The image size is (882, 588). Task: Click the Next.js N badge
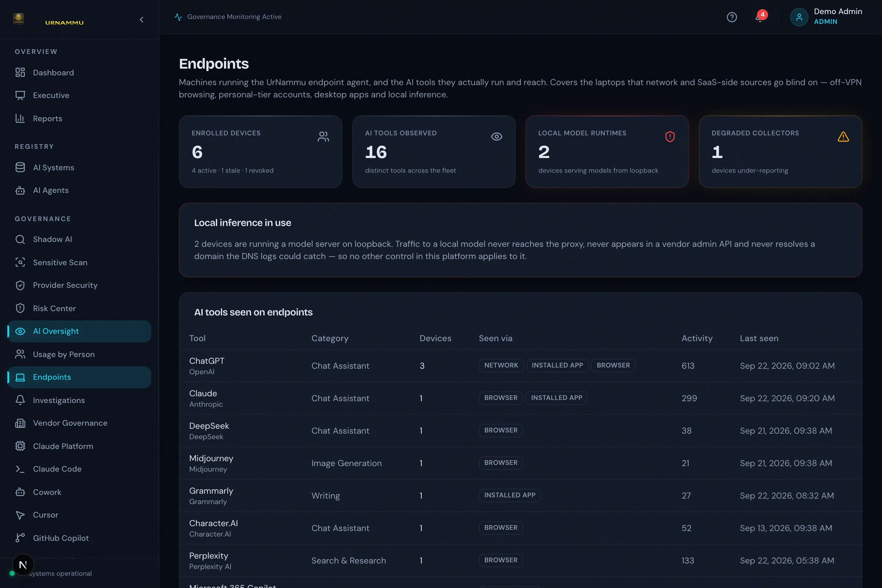coord(23,565)
